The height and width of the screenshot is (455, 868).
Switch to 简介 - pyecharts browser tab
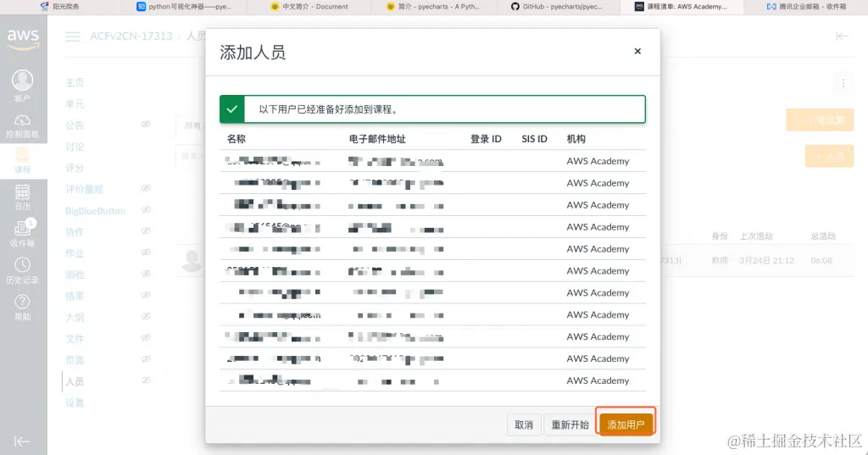[x=433, y=7]
